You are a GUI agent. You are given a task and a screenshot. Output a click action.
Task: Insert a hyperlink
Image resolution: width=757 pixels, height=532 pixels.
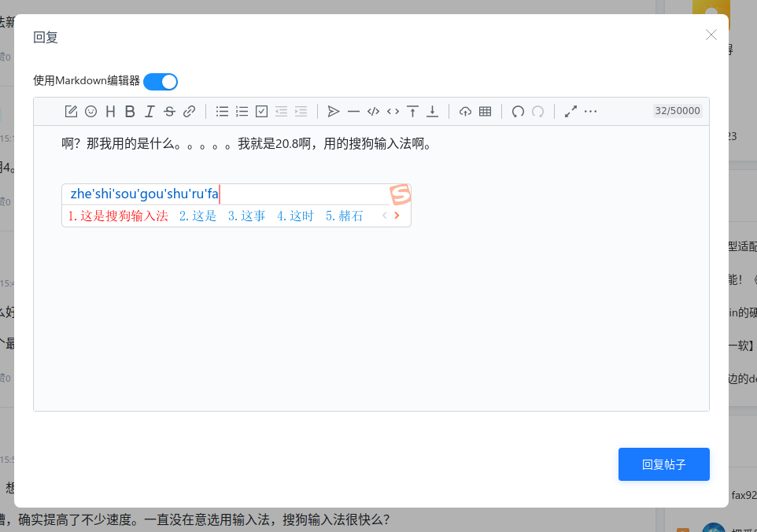189,112
